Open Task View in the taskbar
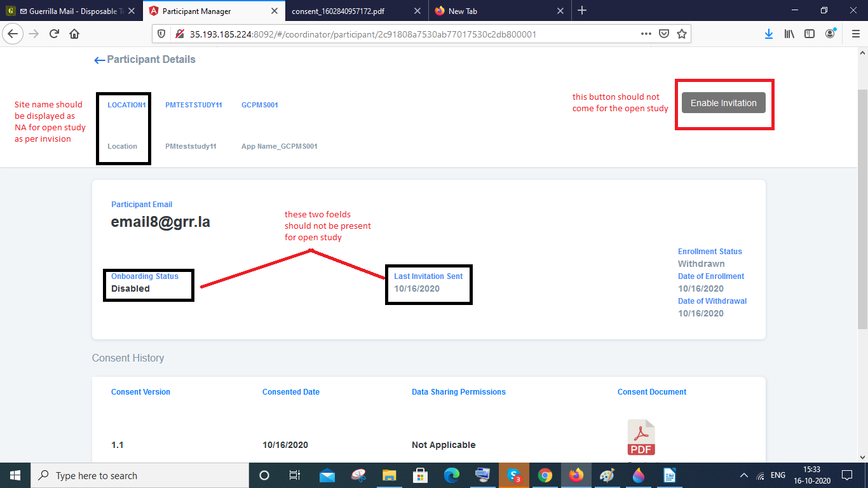The image size is (868, 488). coord(295,475)
